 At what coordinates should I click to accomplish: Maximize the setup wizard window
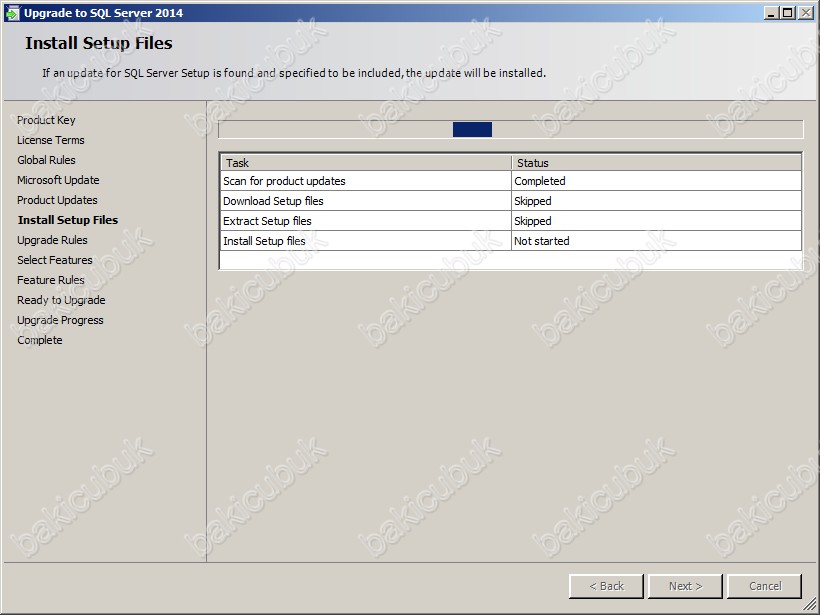[x=787, y=13]
